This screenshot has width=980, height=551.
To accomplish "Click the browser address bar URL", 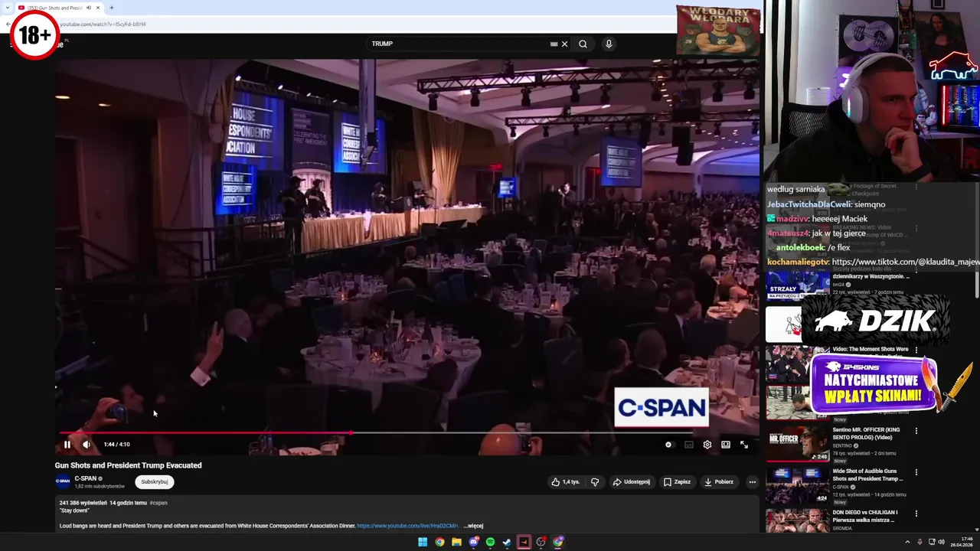I will click(x=103, y=24).
